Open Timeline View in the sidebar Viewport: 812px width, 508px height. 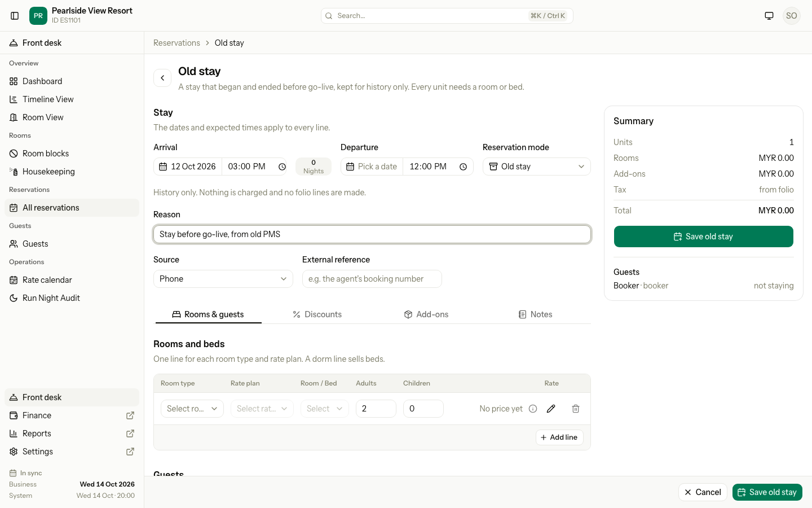point(72,99)
